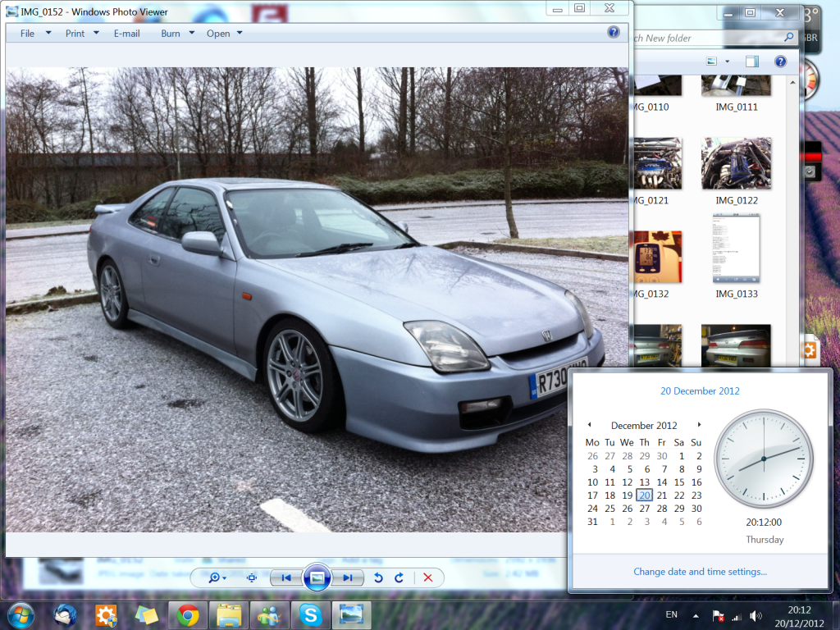Toggle the Explorer preview pane
Viewport: 840px width, 630px height.
752,61
